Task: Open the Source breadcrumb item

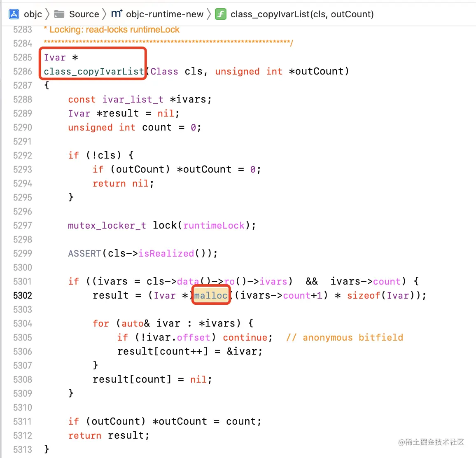Action: [x=84, y=14]
